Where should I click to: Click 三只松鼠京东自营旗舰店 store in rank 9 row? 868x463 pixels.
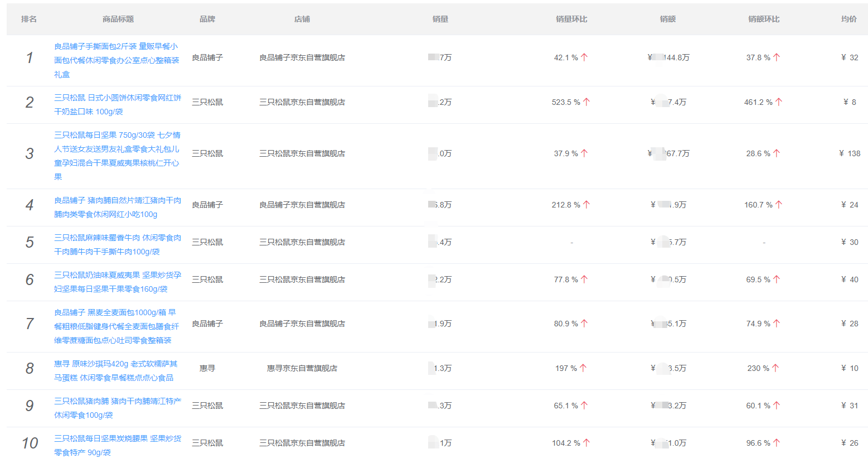tap(302, 406)
